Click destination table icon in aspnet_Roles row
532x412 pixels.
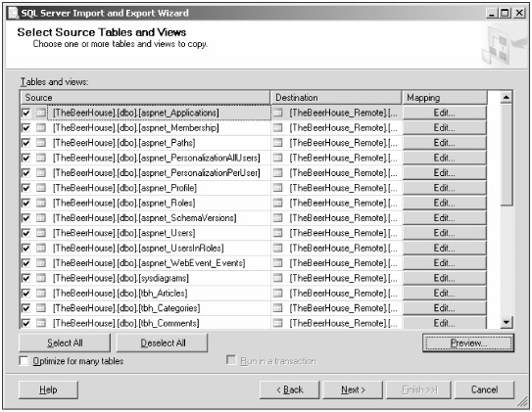click(278, 203)
